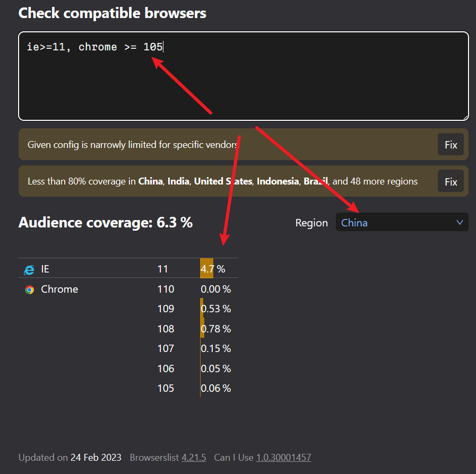Click bold China in coverage warning
476x474 pixels.
tap(151, 181)
